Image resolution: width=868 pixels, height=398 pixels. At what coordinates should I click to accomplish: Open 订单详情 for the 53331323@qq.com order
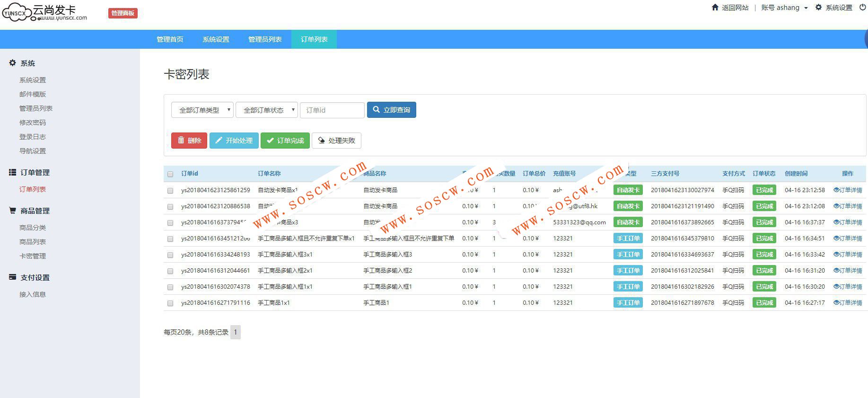pyautogui.click(x=848, y=222)
